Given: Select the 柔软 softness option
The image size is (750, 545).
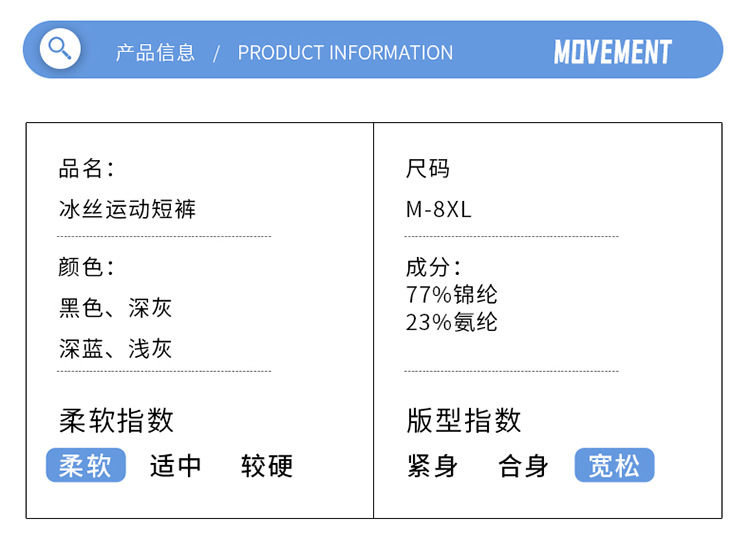Looking at the screenshot, I should click(x=86, y=466).
